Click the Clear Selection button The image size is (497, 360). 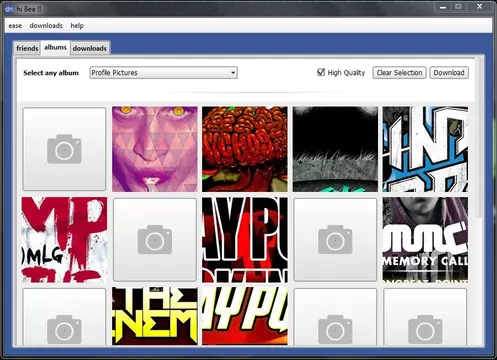point(399,73)
